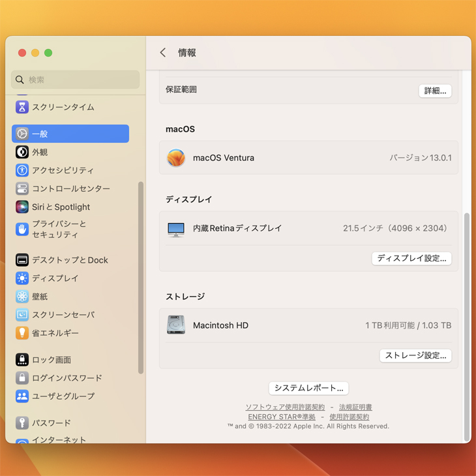Viewport: 476px width, 476px height.
Task: Close window with red button
Action: (22, 53)
